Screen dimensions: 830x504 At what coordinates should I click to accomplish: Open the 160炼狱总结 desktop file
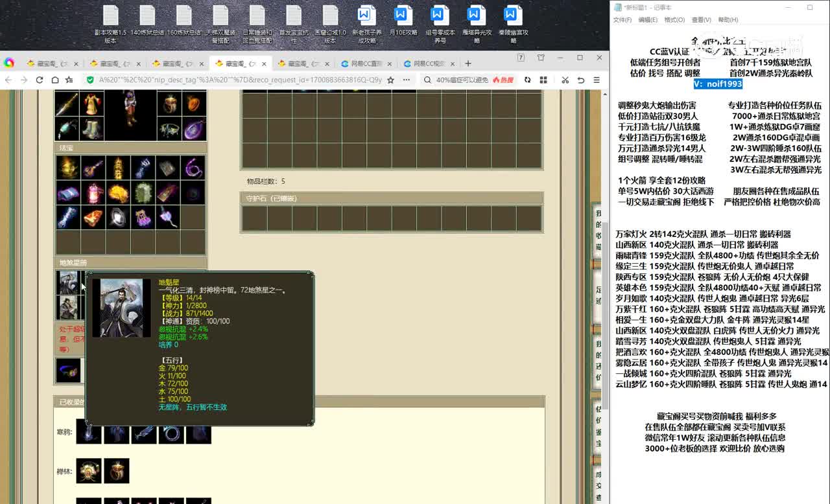coord(184,21)
